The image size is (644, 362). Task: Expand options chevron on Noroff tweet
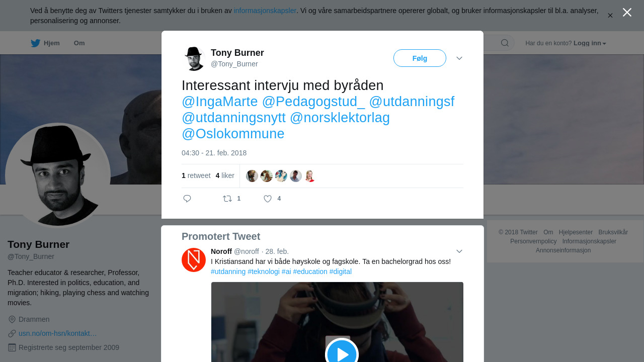point(459,251)
